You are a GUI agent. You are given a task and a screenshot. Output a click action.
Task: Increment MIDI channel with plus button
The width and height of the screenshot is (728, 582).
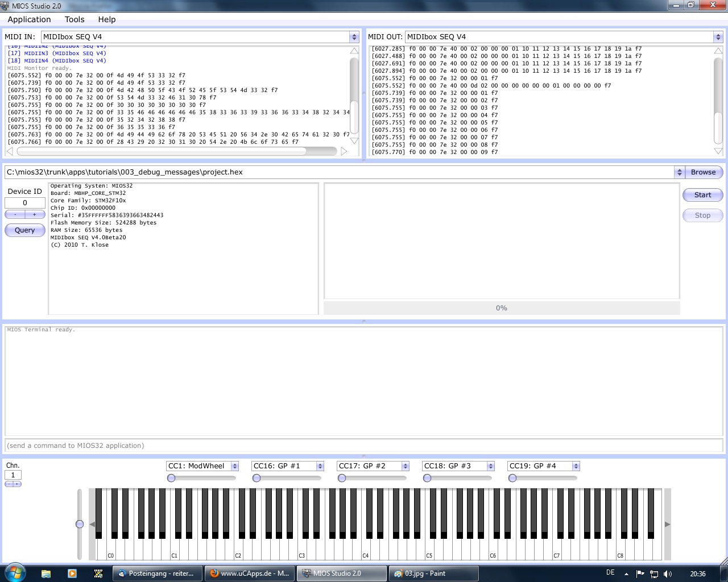tap(18, 484)
